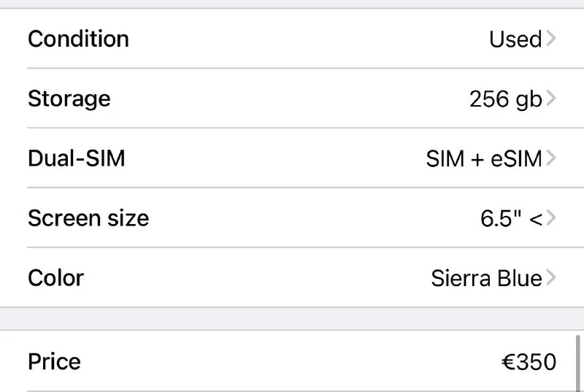Open the Storage setting label

69,99
